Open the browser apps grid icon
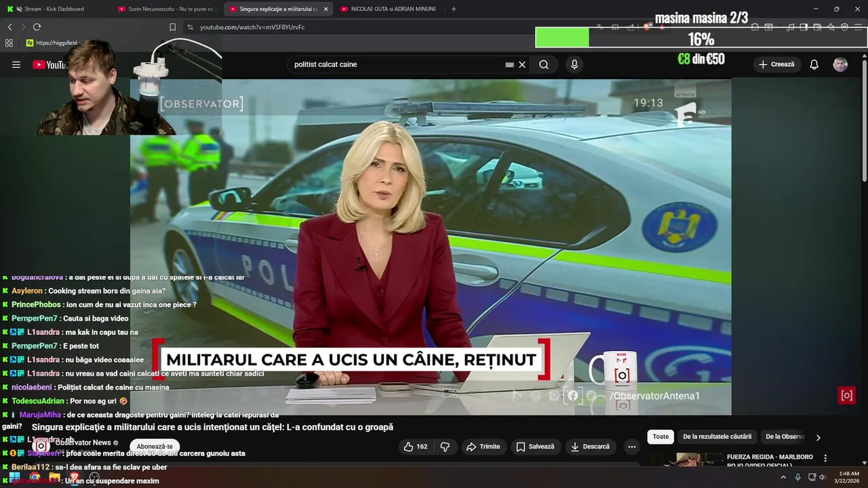The width and height of the screenshot is (868, 488). pos(9,43)
